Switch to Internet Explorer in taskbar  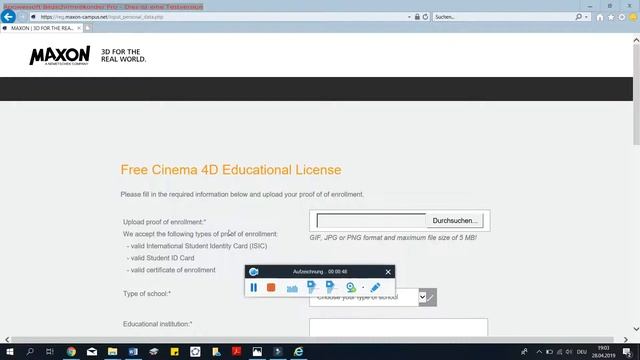pos(298,351)
